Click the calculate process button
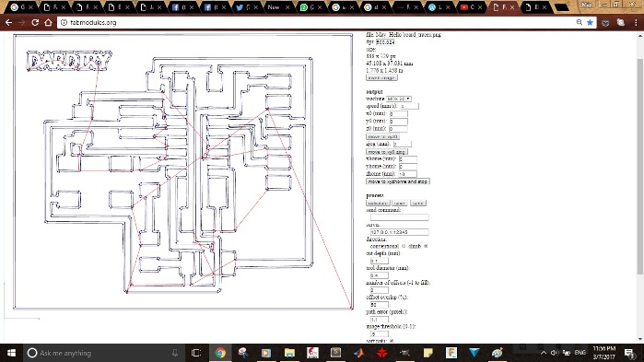644x362 pixels. coord(378,204)
